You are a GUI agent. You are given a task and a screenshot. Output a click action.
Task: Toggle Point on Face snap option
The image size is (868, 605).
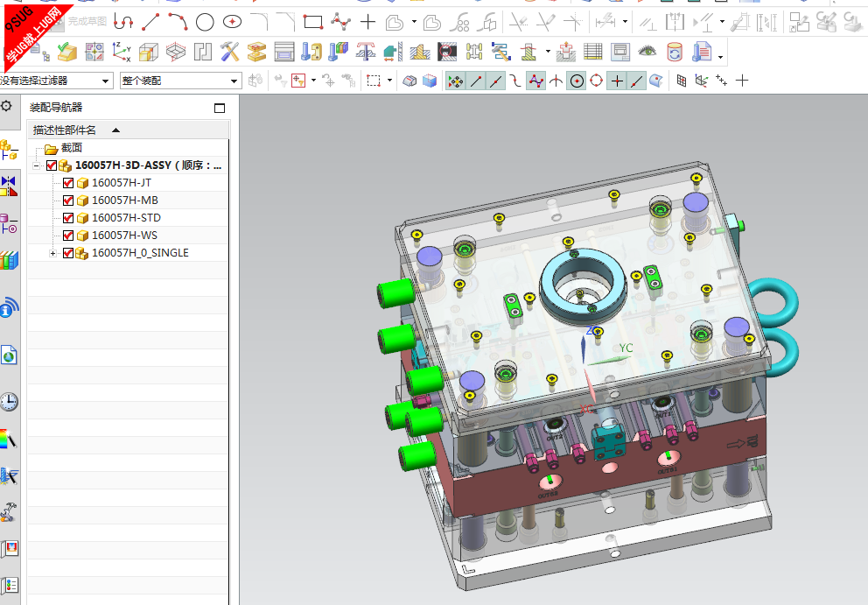coord(656,81)
